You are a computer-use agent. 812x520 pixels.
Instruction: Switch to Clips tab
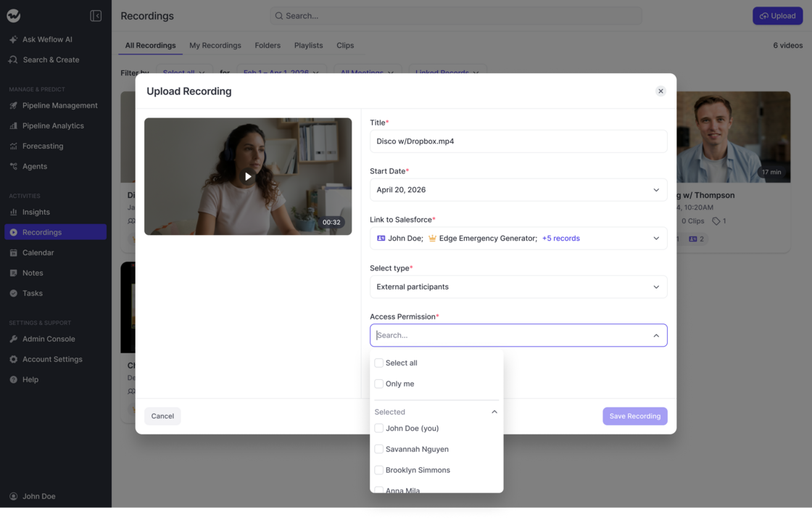345,46
